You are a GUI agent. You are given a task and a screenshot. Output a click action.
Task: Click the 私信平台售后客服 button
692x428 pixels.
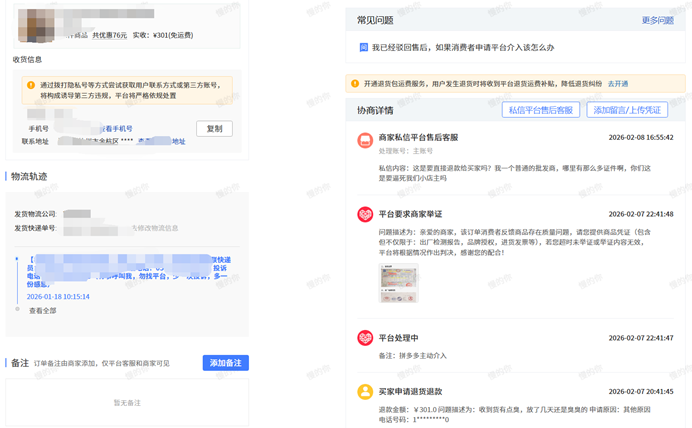[x=541, y=110]
